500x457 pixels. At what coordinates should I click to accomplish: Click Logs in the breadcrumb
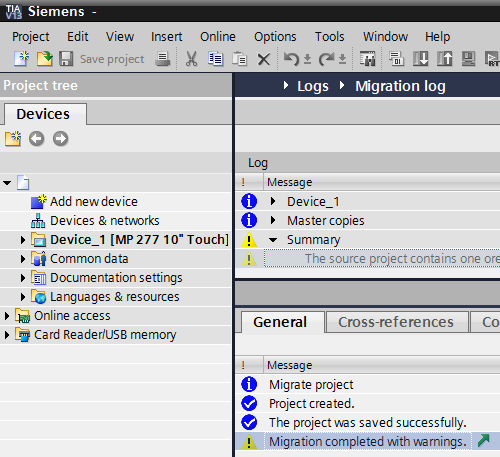313,86
